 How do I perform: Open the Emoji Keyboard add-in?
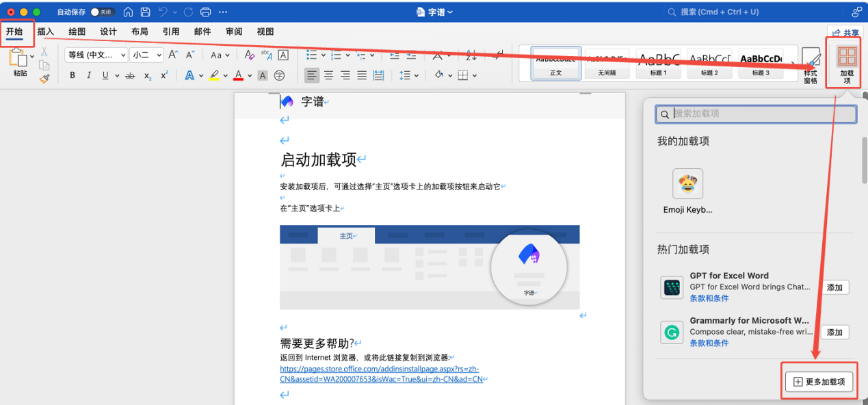687,183
